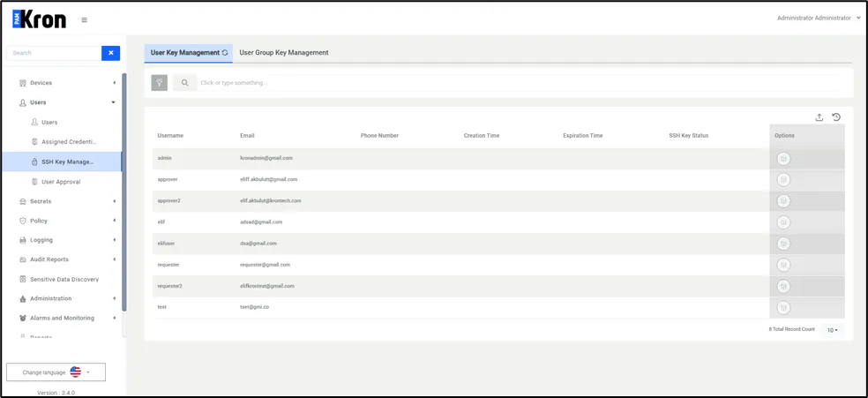Open User Approval sub-item
Screen dimensions: 868x398
pos(61,182)
